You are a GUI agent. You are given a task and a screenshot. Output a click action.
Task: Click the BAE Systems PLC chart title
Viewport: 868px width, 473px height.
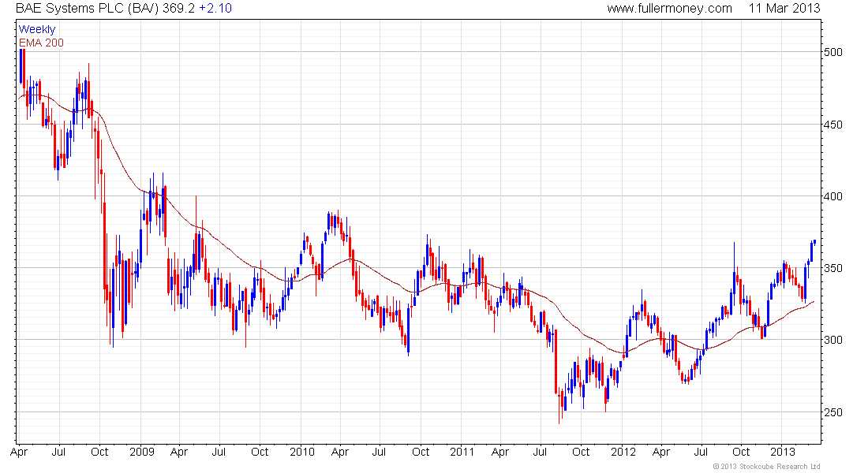88,9
